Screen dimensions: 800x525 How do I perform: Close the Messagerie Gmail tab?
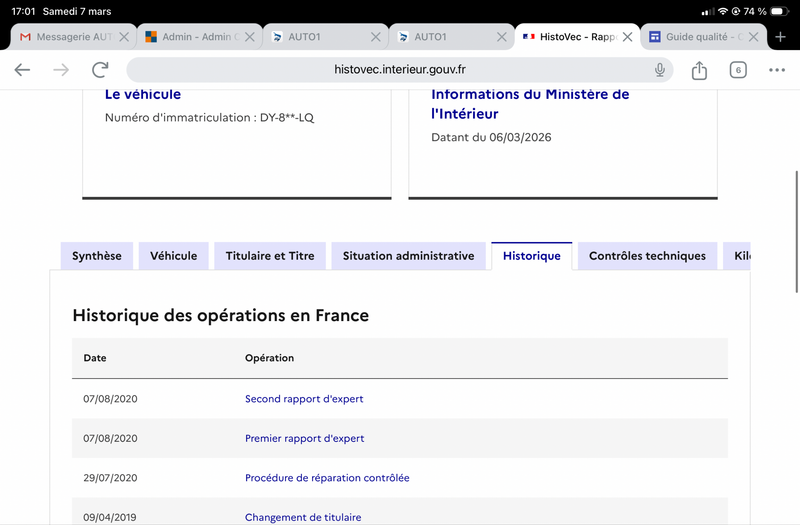tap(124, 37)
